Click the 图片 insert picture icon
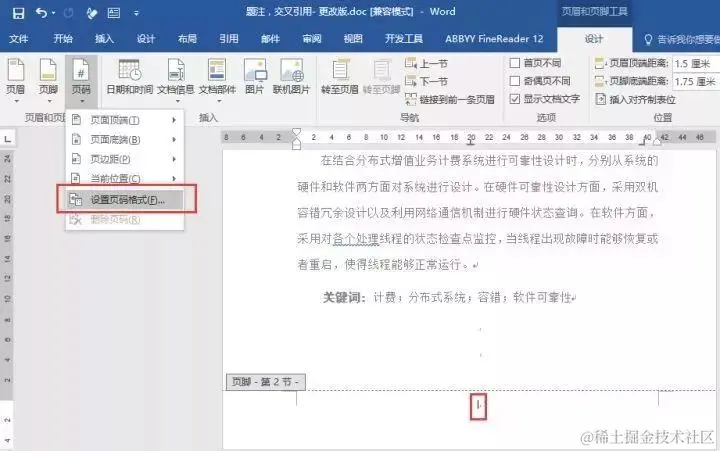Viewport: 720px width, 451px height. (x=255, y=77)
